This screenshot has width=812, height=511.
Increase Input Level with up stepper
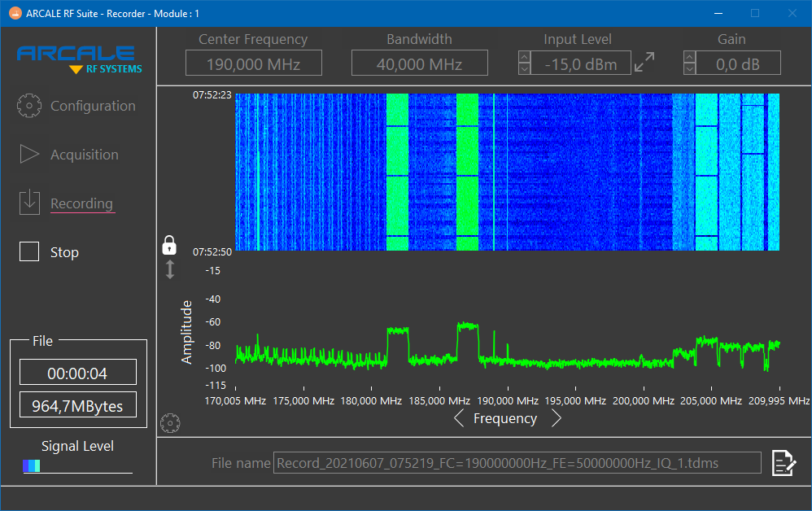[x=524, y=56]
